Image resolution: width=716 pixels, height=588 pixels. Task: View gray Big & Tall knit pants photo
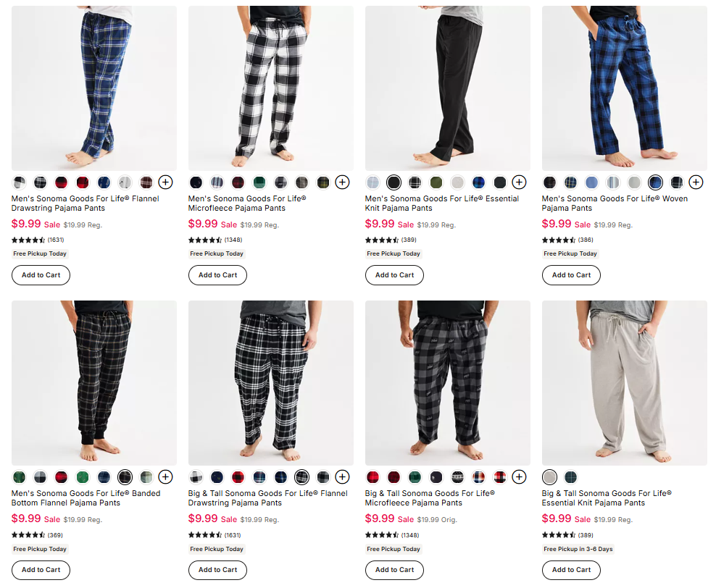coord(624,383)
